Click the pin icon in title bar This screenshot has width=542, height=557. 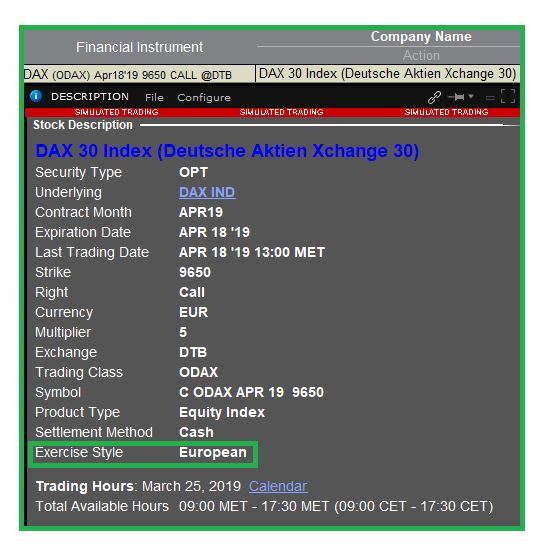click(x=456, y=97)
